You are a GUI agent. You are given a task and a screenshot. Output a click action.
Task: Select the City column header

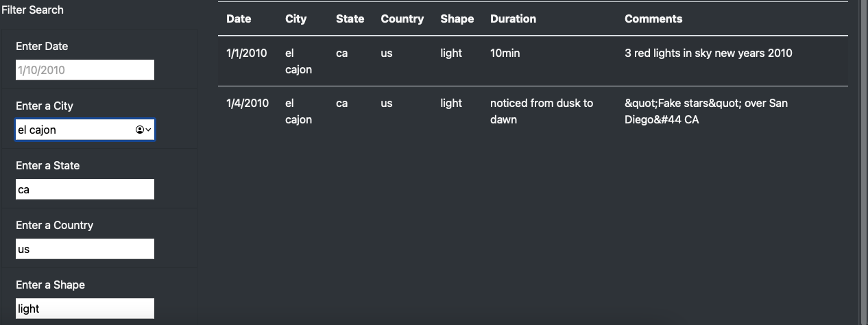(x=296, y=19)
